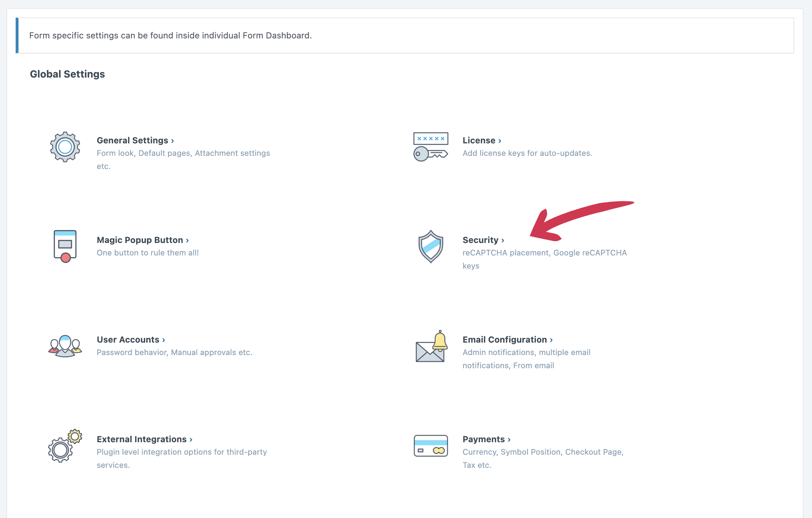Click the Magic Popup Button icon
The height and width of the screenshot is (518, 812).
(65, 246)
